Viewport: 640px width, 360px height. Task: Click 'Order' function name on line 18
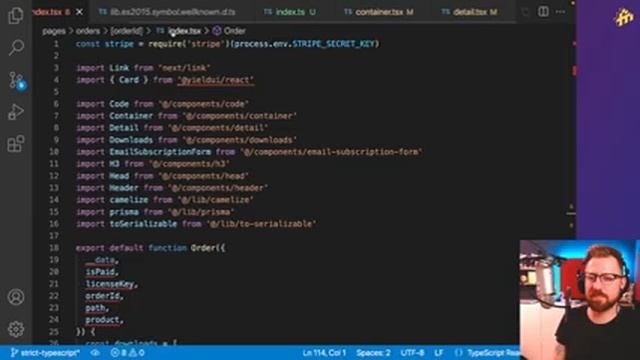[203, 248]
